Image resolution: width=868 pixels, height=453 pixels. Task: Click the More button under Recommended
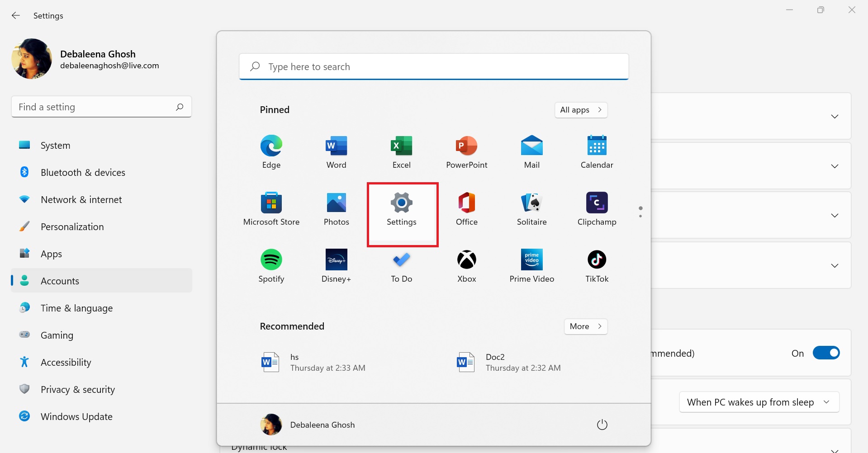point(586,326)
